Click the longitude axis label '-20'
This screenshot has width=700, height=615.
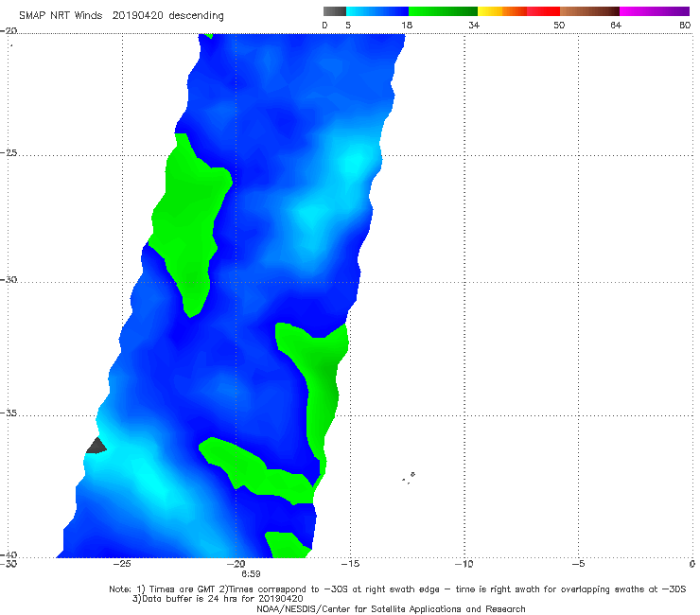236,564
